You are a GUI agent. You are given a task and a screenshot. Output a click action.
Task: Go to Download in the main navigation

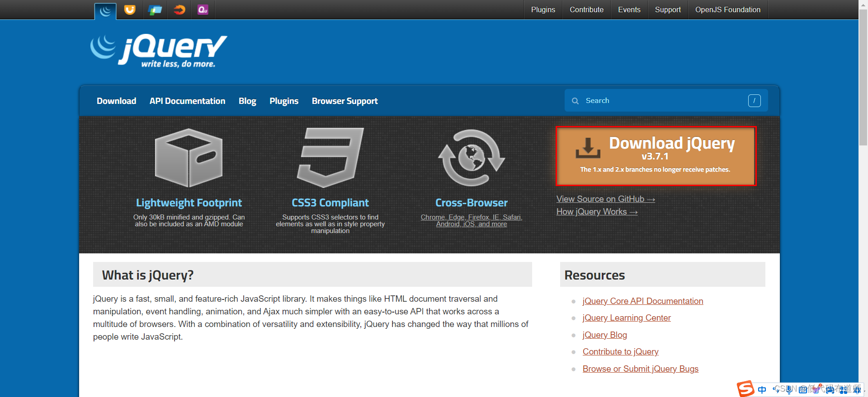tap(116, 101)
